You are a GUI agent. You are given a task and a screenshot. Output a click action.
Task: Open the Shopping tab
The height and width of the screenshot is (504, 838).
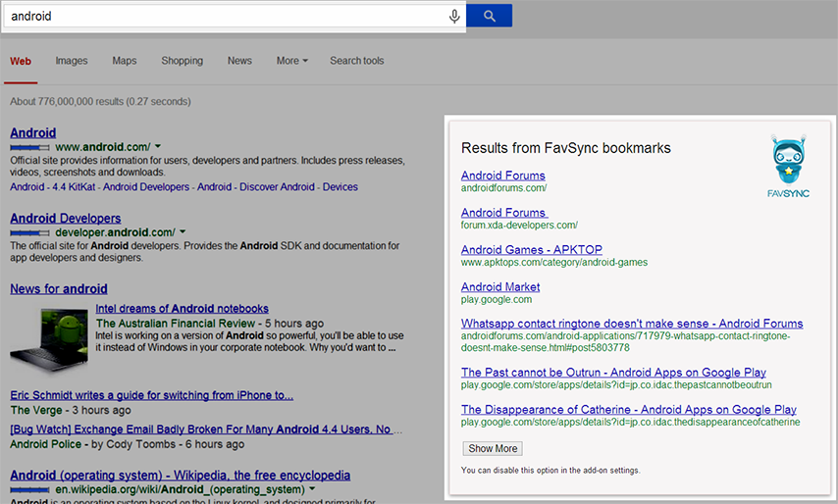click(x=182, y=61)
